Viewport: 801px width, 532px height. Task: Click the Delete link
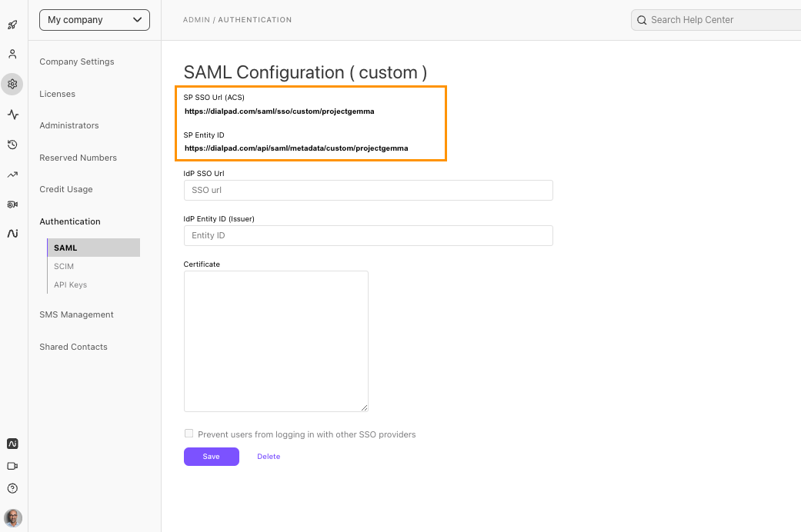coord(269,457)
